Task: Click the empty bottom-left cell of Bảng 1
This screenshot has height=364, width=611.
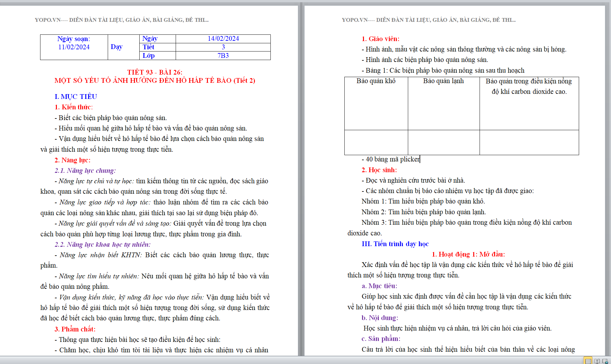Action: coord(376,143)
